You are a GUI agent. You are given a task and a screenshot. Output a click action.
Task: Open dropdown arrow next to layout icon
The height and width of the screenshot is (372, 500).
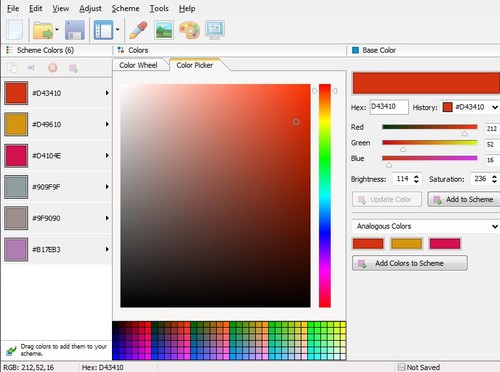coord(117,30)
